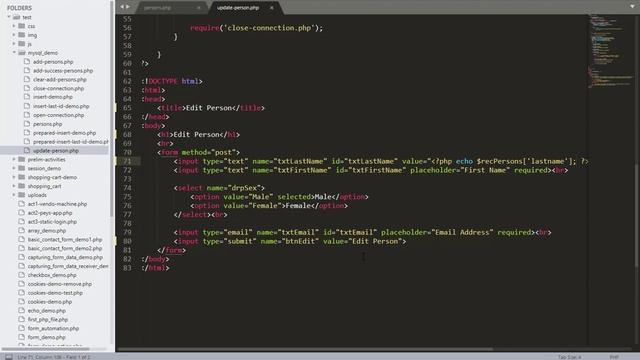Open Tab Size selector in status bar
This screenshot has width=640, height=360.
tap(569, 357)
